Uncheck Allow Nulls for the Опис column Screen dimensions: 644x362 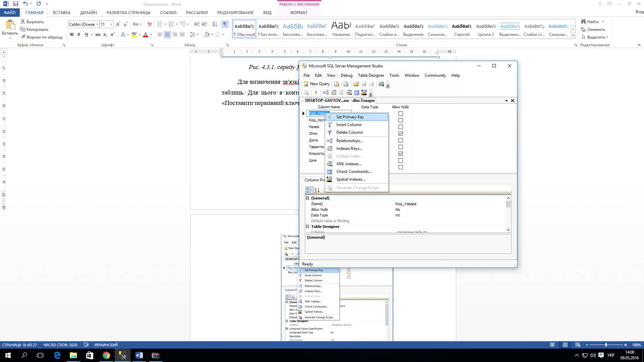[400, 134]
